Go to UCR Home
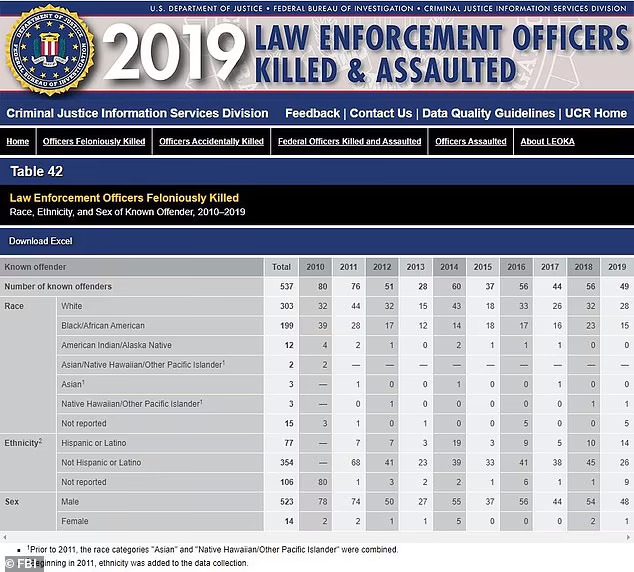 point(596,113)
